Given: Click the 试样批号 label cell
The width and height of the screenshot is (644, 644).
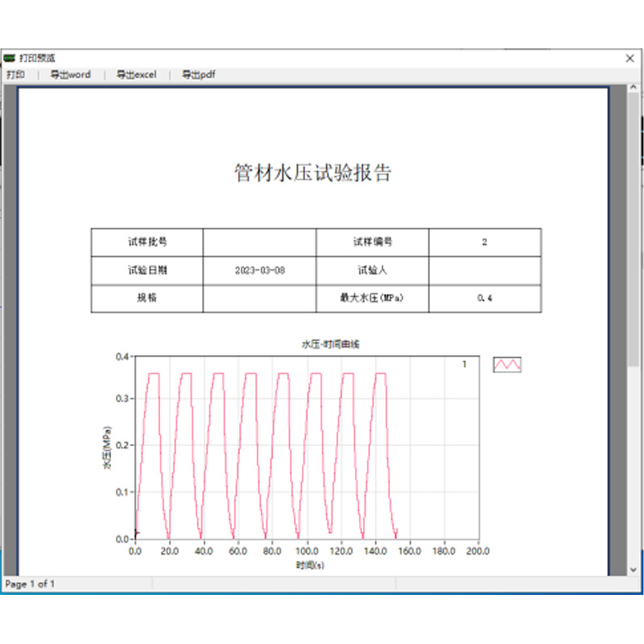Looking at the screenshot, I should pyautogui.click(x=147, y=242).
